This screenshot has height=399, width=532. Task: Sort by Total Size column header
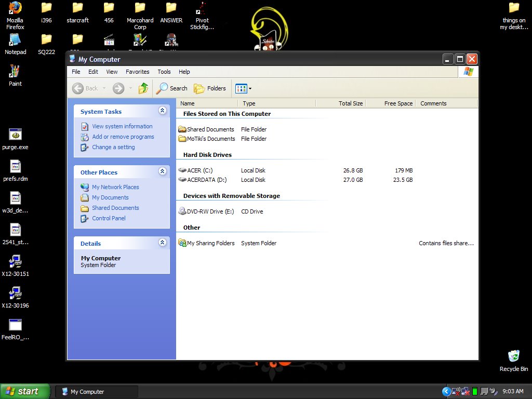click(340, 103)
